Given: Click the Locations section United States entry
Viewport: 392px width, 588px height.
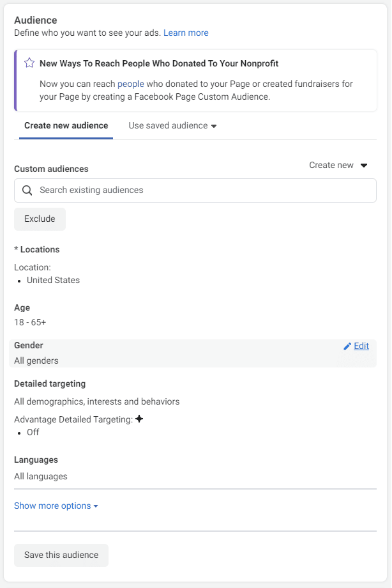Looking at the screenshot, I should 53,280.
